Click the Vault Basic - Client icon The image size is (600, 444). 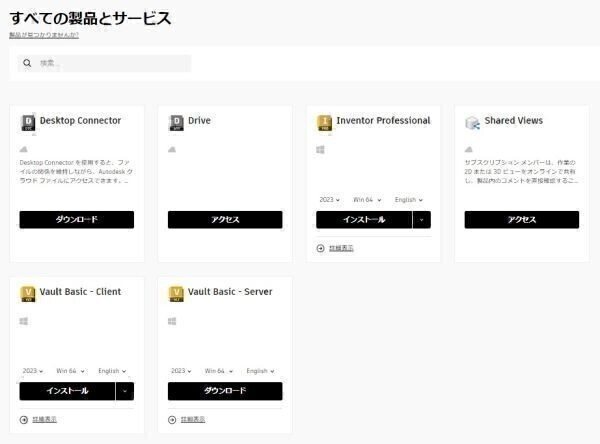coord(28,294)
